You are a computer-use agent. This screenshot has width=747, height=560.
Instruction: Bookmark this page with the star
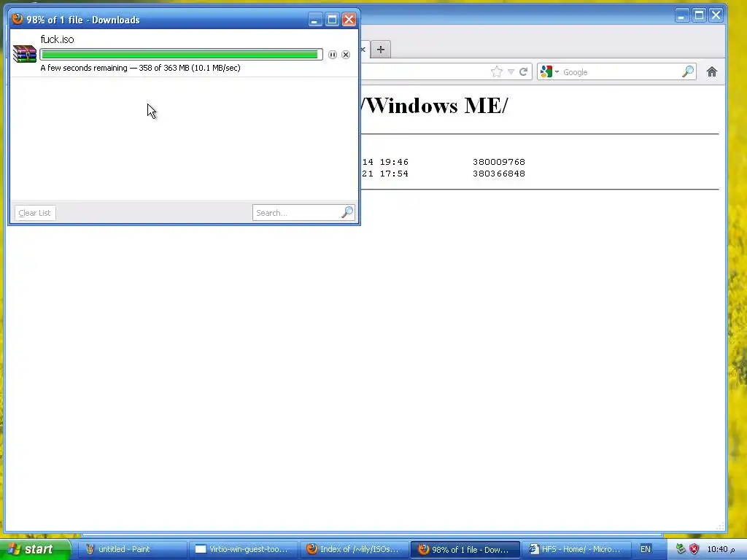[496, 72]
